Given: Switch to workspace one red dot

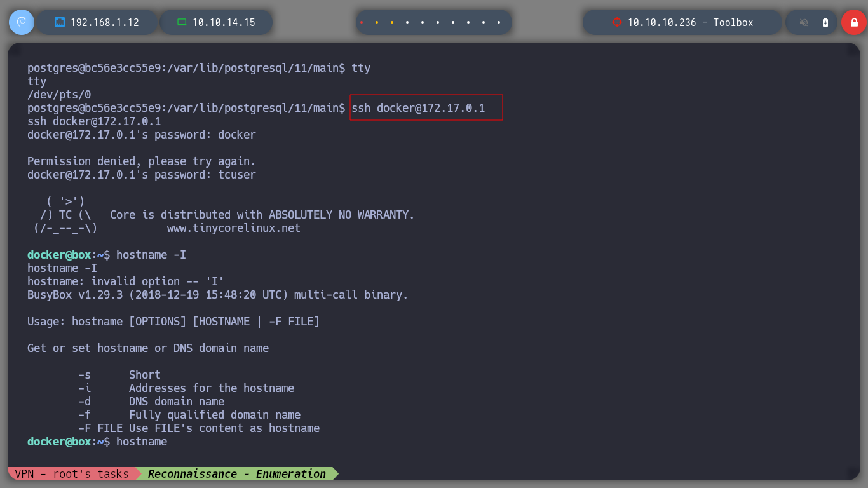Looking at the screenshot, I should 362,22.
